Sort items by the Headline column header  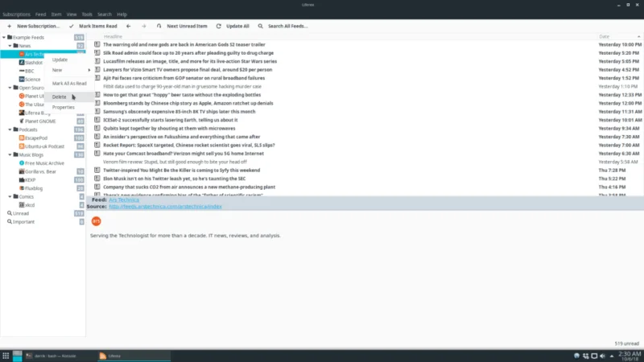click(x=113, y=36)
